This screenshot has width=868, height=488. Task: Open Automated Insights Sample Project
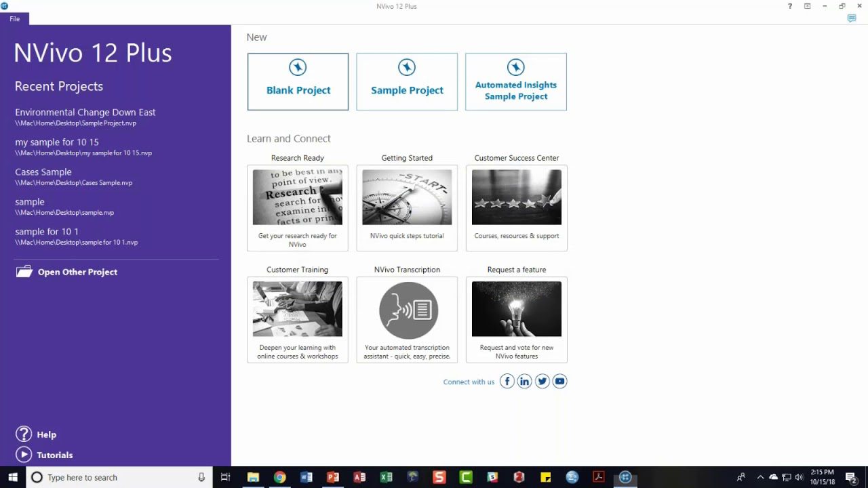[516, 82]
